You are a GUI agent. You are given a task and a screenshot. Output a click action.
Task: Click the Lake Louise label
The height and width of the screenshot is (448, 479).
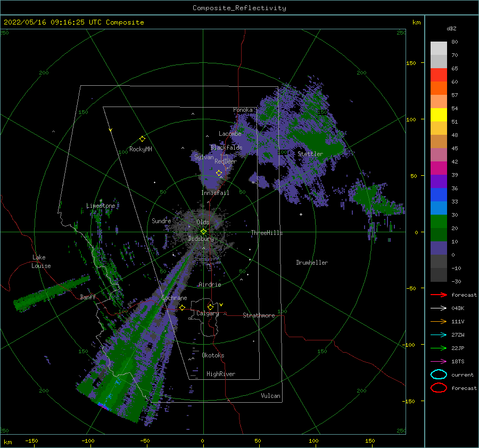coord(41,262)
